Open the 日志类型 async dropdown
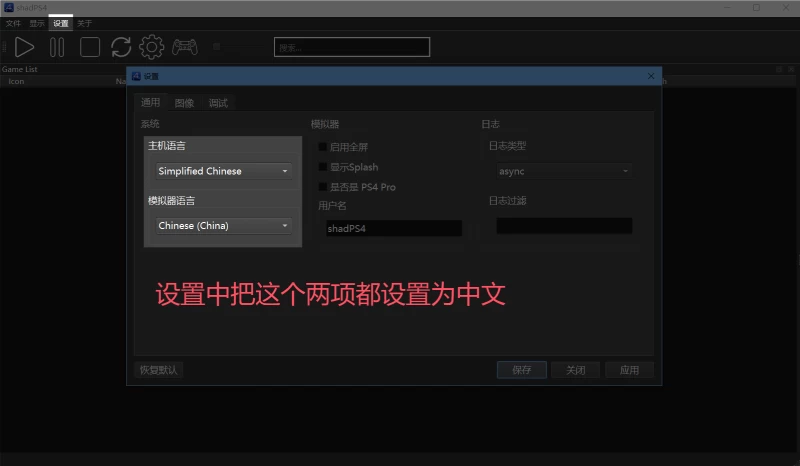The width and height of the screenshot is (800, 466). coord(564,171)
